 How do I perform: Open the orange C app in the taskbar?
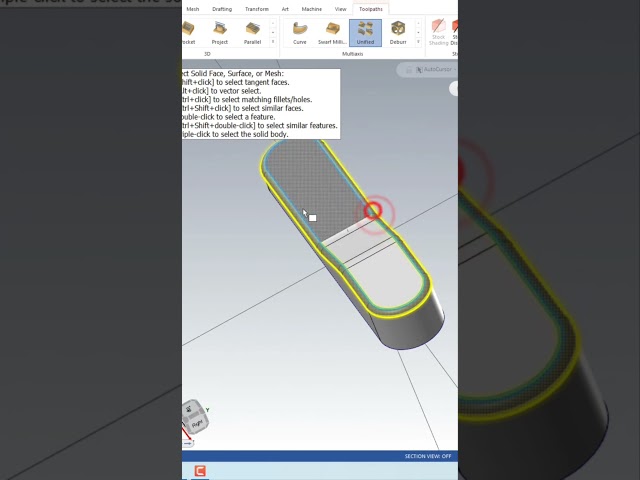(200, 471)
